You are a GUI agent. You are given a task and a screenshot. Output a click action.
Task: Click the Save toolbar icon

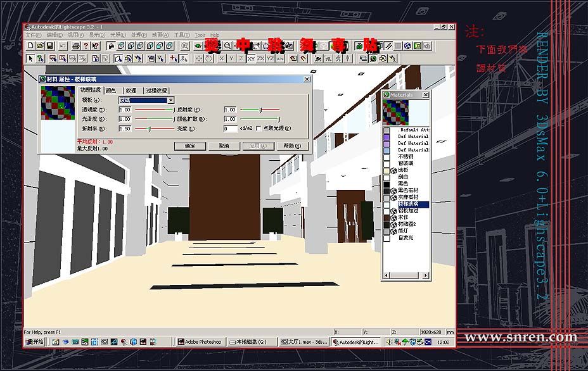[x=49, y=46]
